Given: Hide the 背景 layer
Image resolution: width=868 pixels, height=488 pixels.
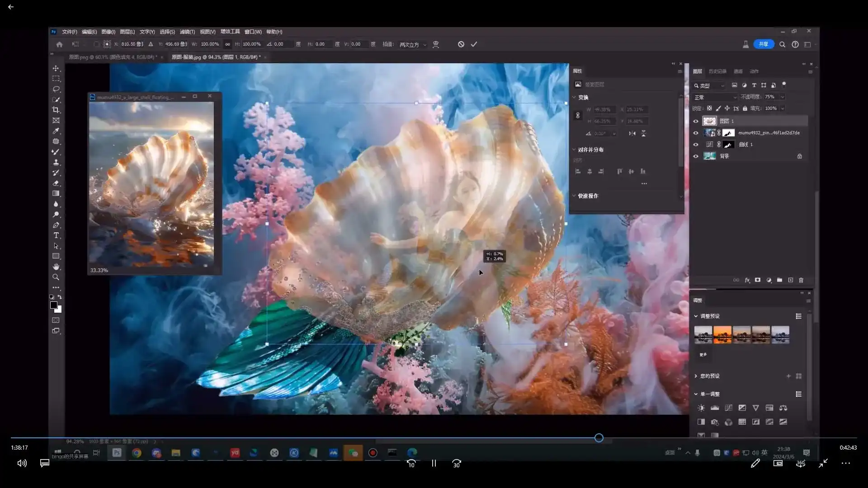Looking at the screenshot, I should coord(696,156).
